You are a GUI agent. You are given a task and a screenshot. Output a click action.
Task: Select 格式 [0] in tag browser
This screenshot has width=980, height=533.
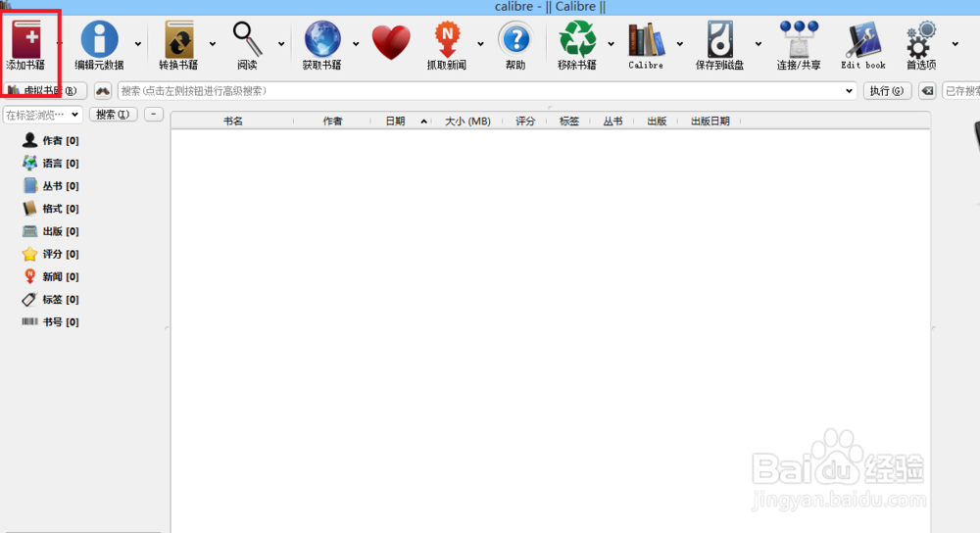(50, 209)
